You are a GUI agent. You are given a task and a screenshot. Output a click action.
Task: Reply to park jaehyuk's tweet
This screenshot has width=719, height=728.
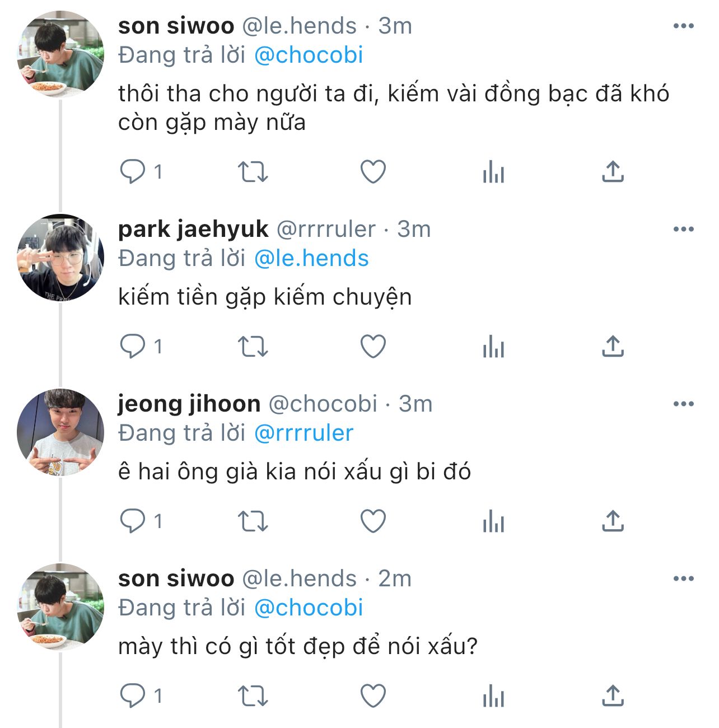pyautogui.click(x=133, y=347)
